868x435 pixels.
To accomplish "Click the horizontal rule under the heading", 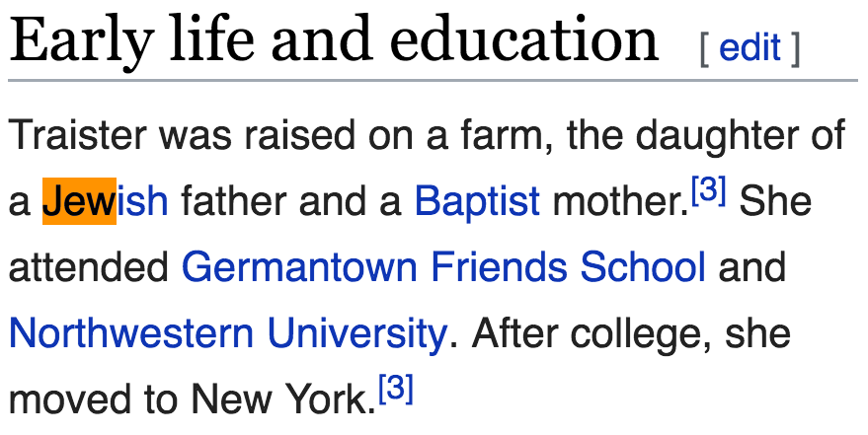I will pos(433,80).
